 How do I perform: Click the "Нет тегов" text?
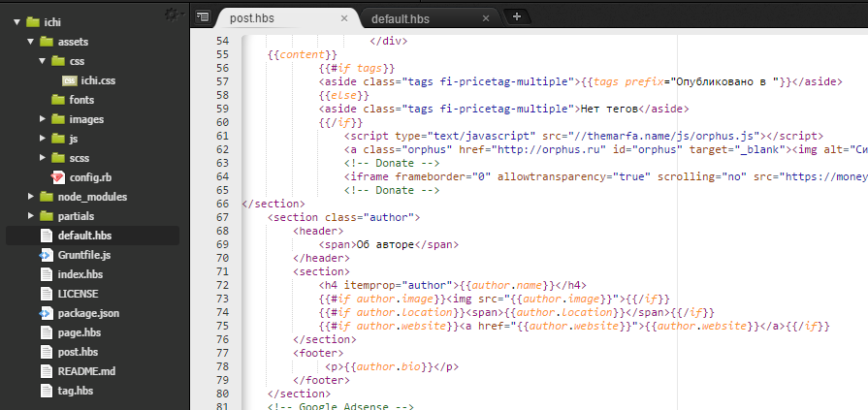(609, 109)
